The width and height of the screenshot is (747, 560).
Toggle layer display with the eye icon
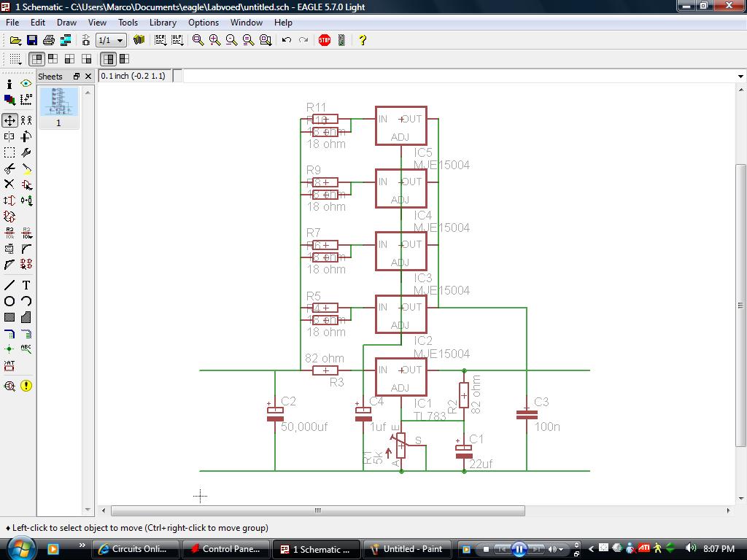point(26,84)
